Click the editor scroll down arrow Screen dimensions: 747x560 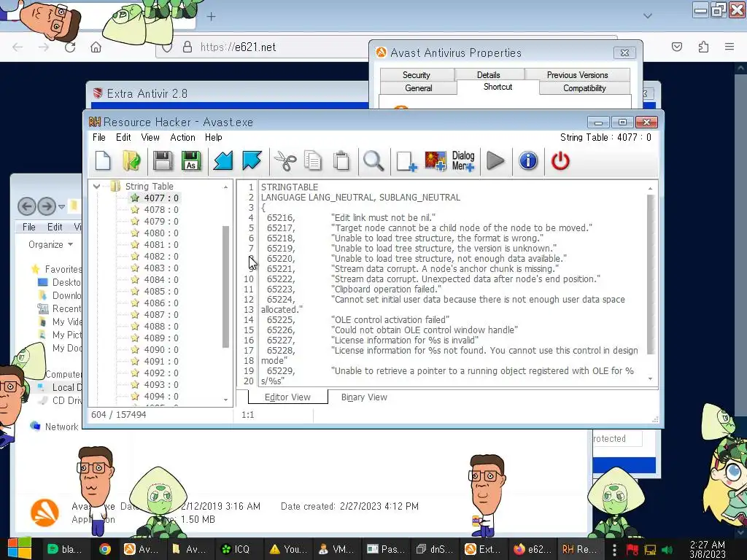[650, 378]
